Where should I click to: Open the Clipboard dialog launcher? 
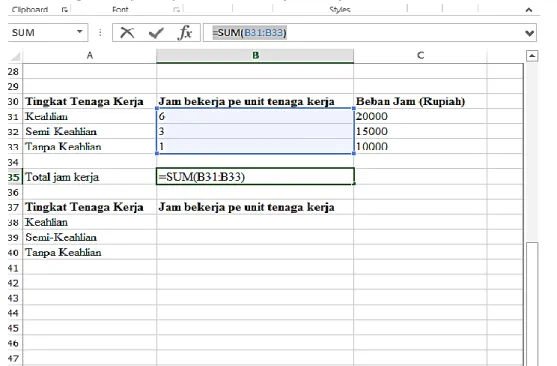pos(64,10)
